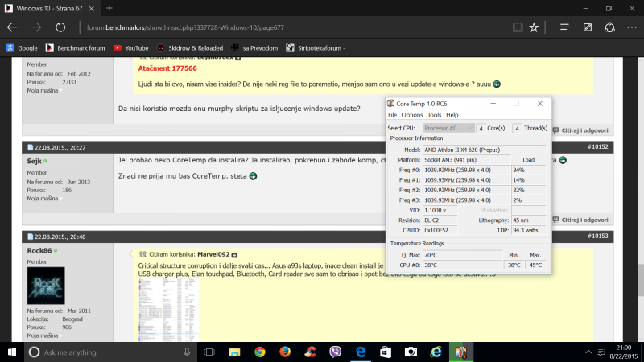Open Core Temp Help menu
Viewport: 644px width, 362px height.
[452, 115]
